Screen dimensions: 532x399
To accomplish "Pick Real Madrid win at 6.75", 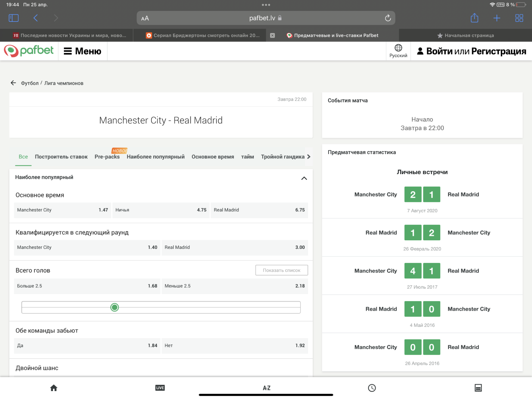I will pyautogui.click(x=259, y=210).
